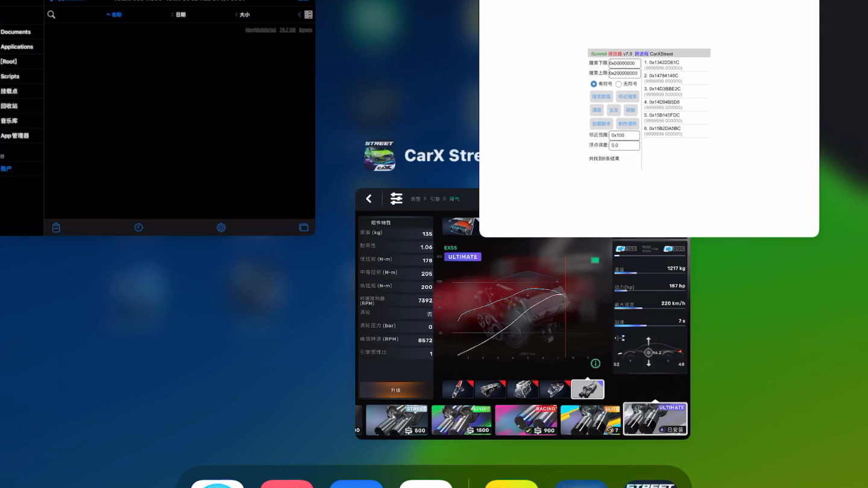Tap the search magnifier in the file manager
868x488 pixels.
(x=51, y=14)
